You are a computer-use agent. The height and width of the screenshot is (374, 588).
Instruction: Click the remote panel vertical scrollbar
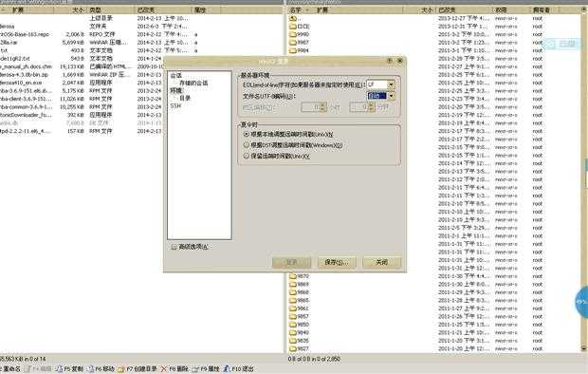pos(584,180)
